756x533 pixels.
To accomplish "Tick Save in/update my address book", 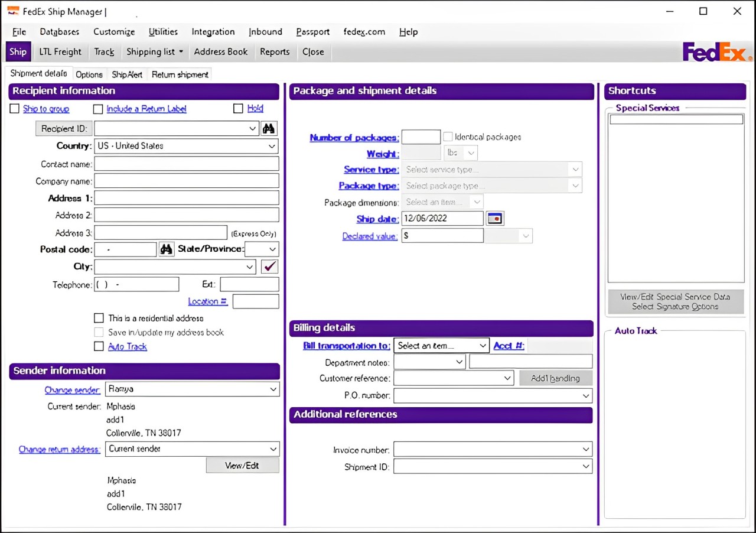I will [99, 333].
